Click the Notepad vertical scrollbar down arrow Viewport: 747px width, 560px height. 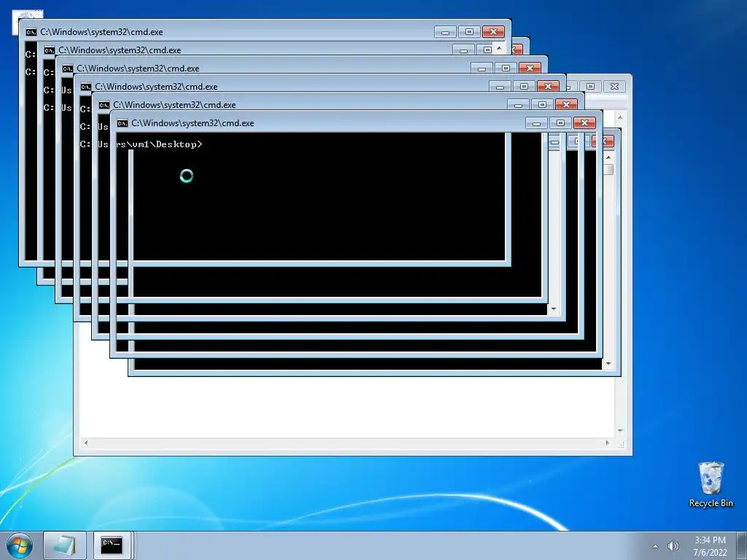click(620, 431)
